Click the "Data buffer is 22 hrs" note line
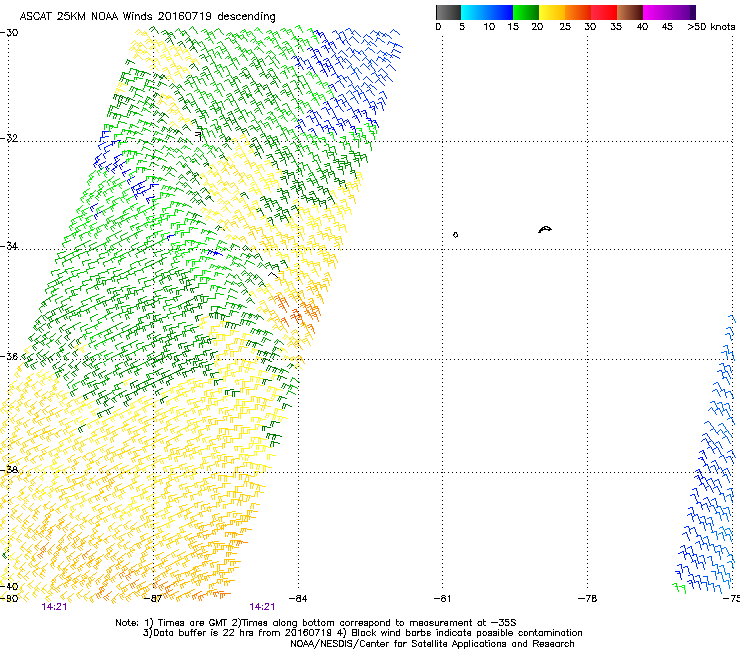This screenshot has height=650, width=740. point(363,633)
